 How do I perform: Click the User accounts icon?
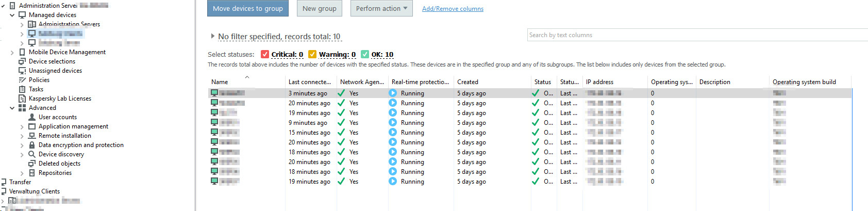[32, 117]
